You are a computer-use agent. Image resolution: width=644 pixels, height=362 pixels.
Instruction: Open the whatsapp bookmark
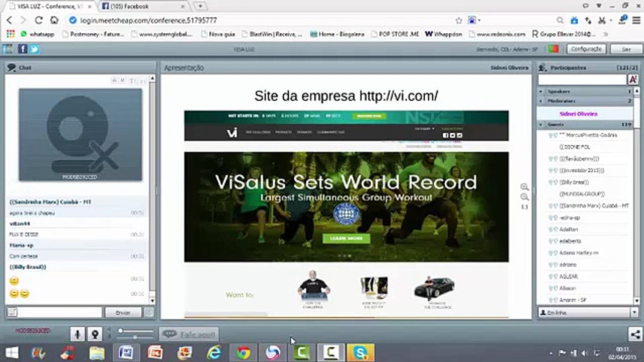[37, 34]
